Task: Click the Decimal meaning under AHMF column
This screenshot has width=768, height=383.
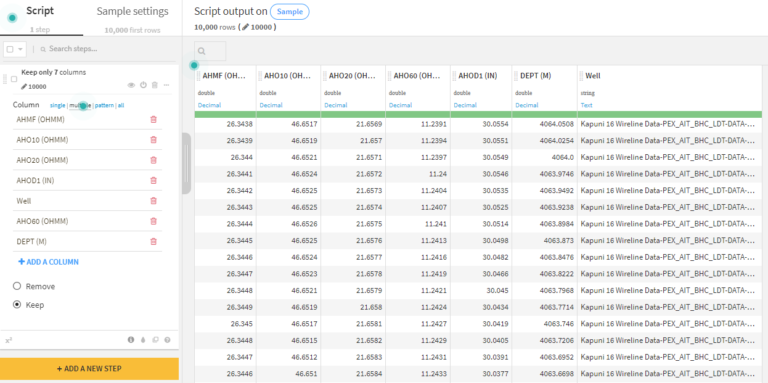Action: [209, 105]
